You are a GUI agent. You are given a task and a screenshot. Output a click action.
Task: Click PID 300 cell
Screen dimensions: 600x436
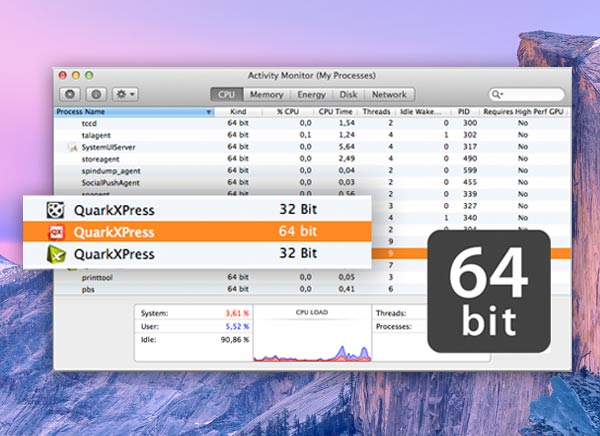click(x=470, y=123)
